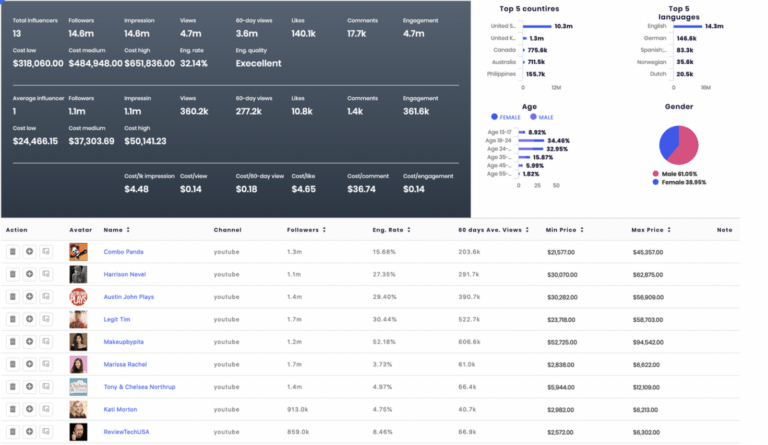
Task: Click the plus icon in Makeupbypita row
Action: [x=29, y=342]
